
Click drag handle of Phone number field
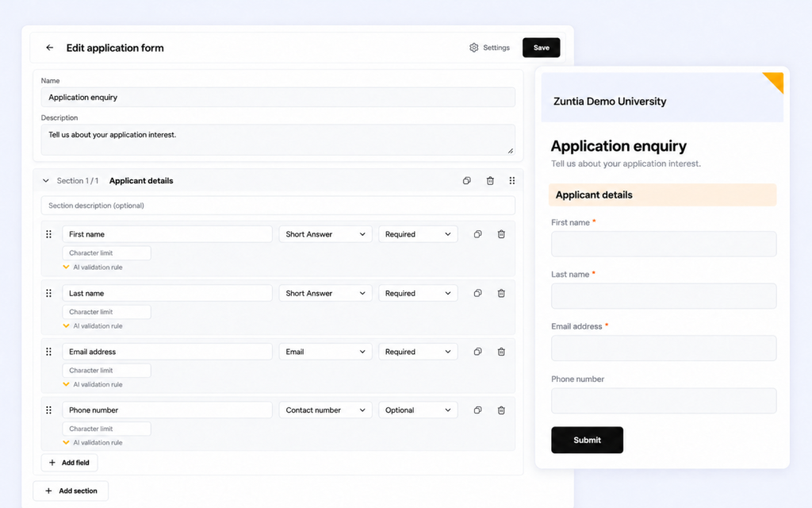[x=48, y=410]
